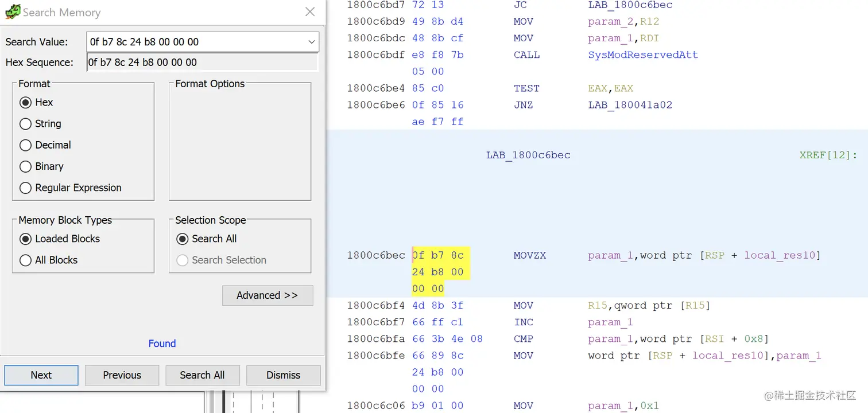
Task: Pick the Binary format option
Action: click(x=25, y=166)
